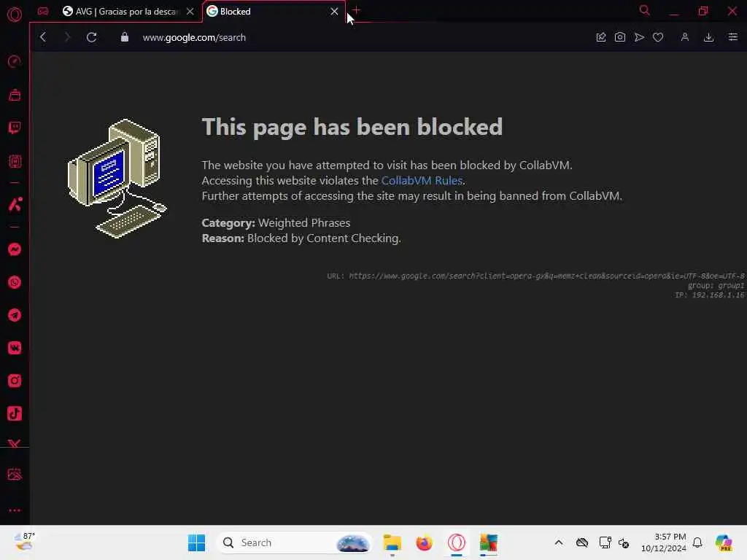Viewport: 747px width, 560px height.
Task: Open Instagram in the sidebar
Action: click(15, 381)
